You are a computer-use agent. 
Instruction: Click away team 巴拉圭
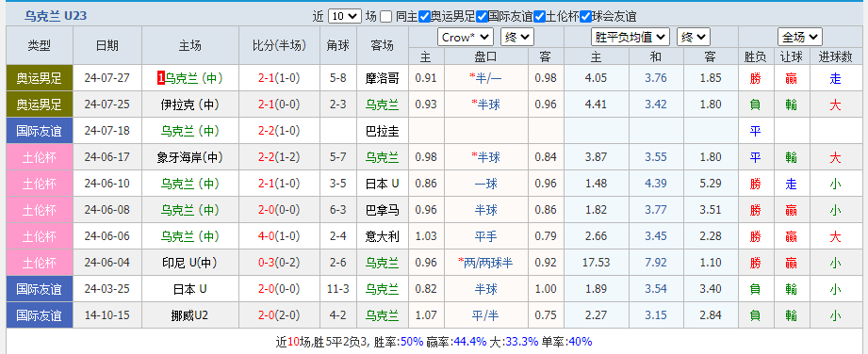[x=382, y=131]
